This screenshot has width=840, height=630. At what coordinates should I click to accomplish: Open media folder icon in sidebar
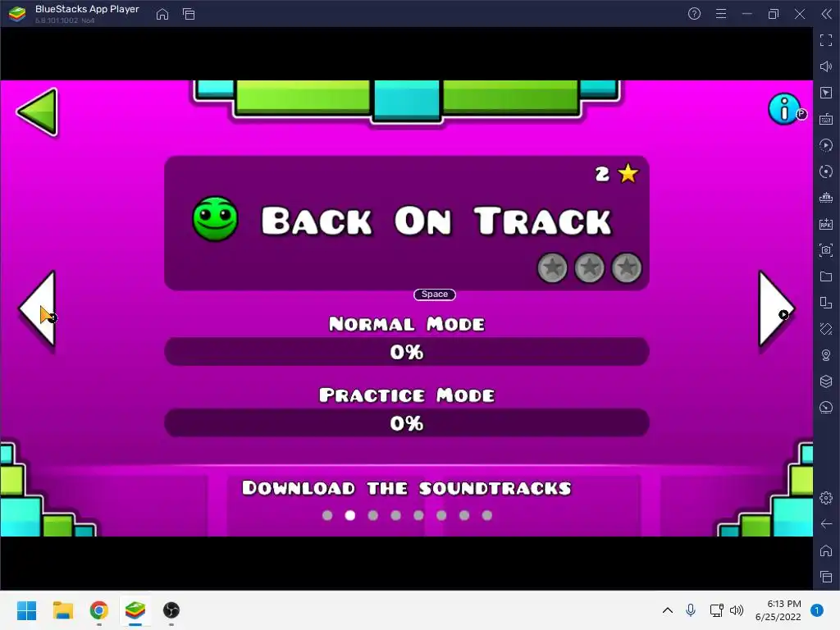826,276
